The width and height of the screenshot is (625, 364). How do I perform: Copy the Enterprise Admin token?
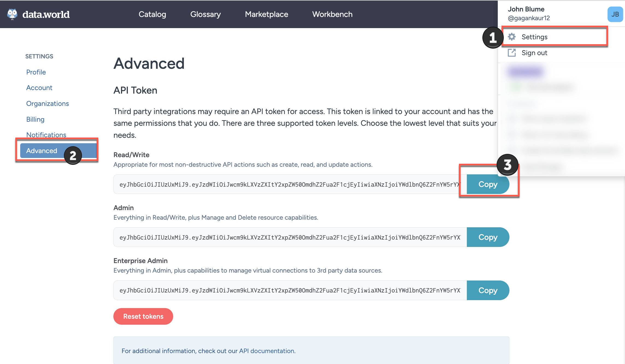(x=488, y=290)
